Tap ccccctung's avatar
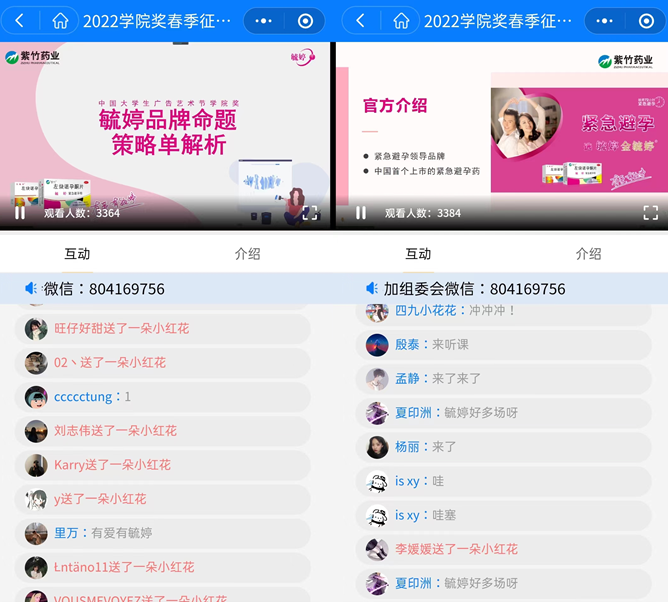This screenshot has height=602, width=668. point(36,397)
